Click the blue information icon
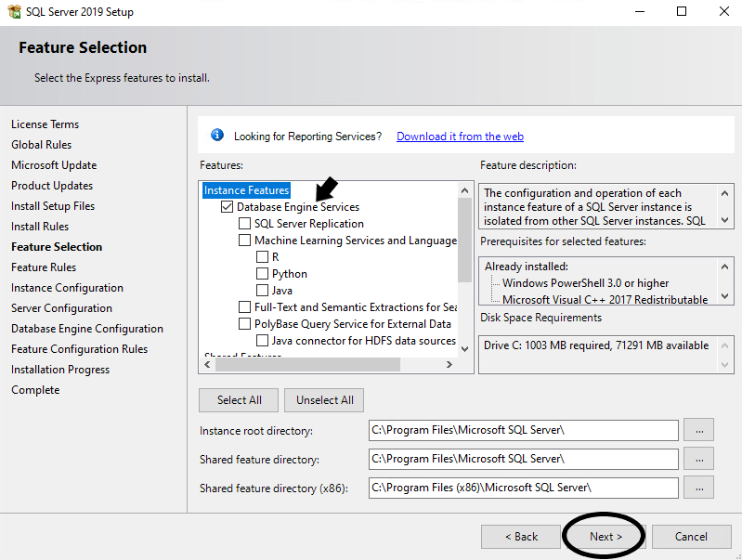Viewport: 742px width, 560px height. click(x=217, y=135)
